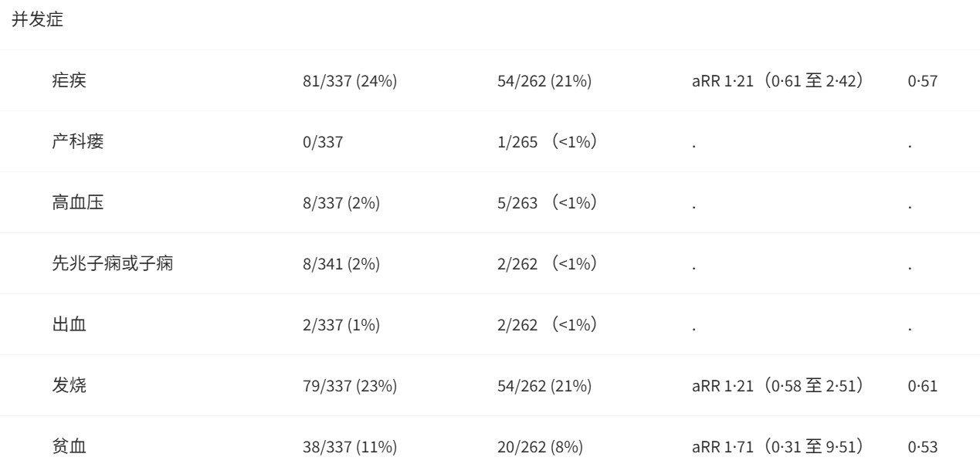The height and width of the screenshot is (464, 980).
Task: Select the 高血压 row label
Action: pos(77,203)
